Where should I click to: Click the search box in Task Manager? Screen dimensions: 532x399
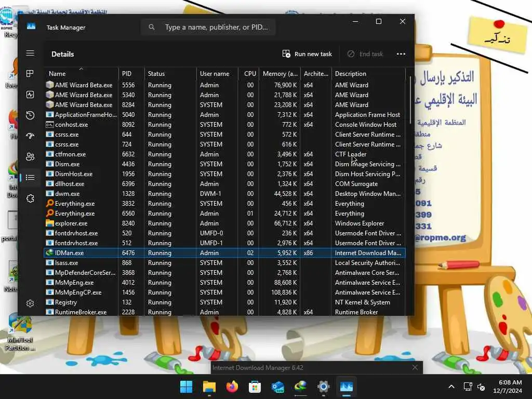[x=208, y=27]
